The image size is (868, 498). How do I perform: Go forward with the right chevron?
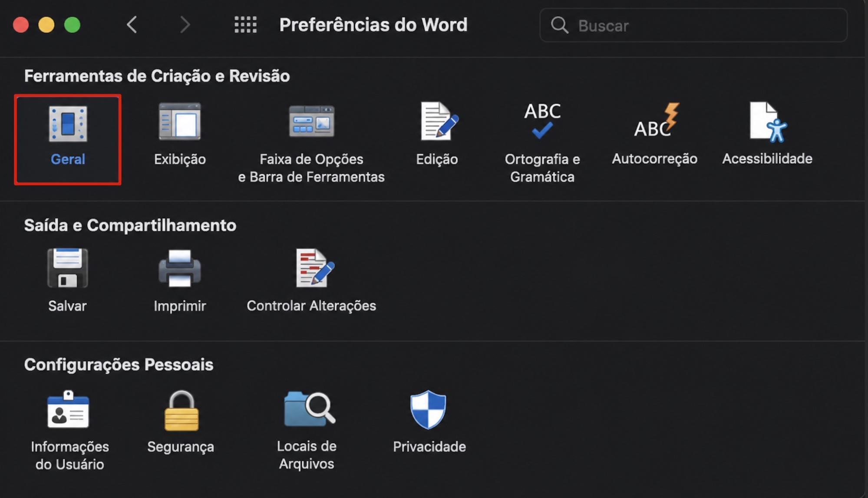click(x=185, y=25)
